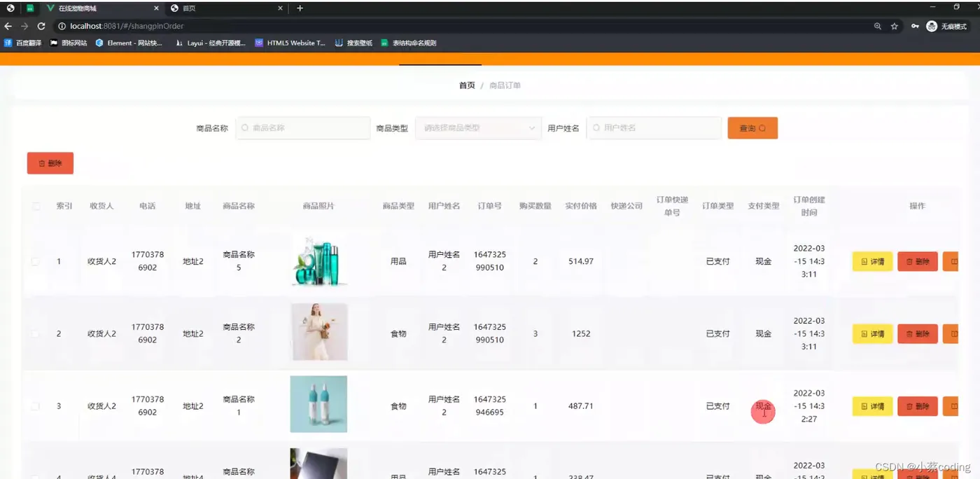
Task: View 详情 for 商品名称1 order
Action: click(872, 406)
